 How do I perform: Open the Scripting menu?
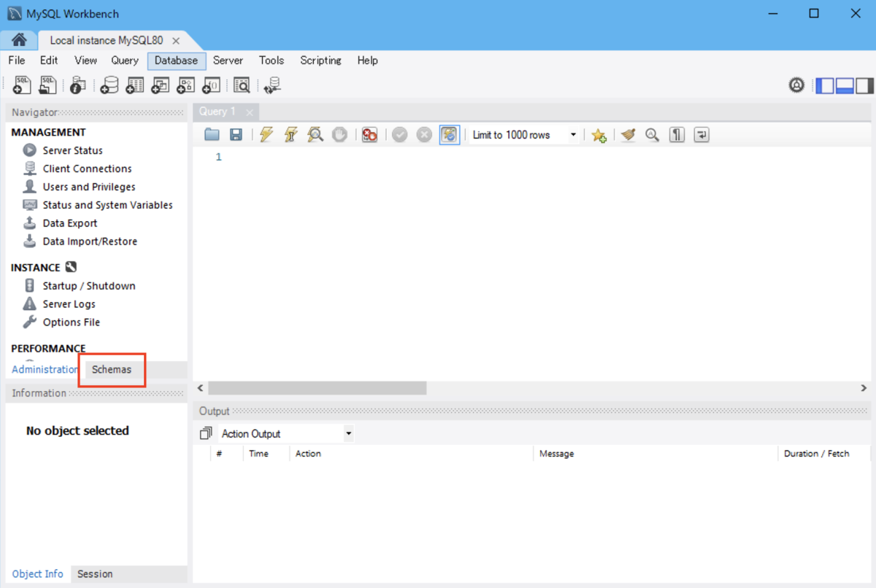tap(320, 61)
